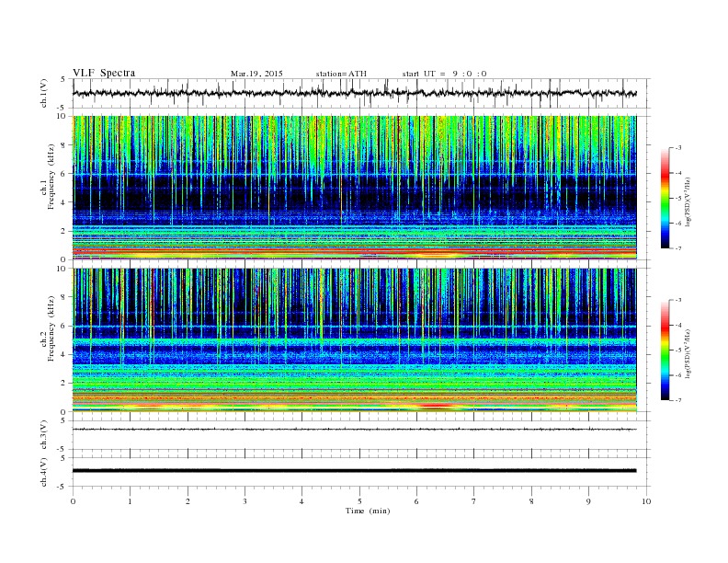This screenshot has height=563, width=728.
Task: Click the "ch.4(V)" axis label
Action: click(44, 472)
